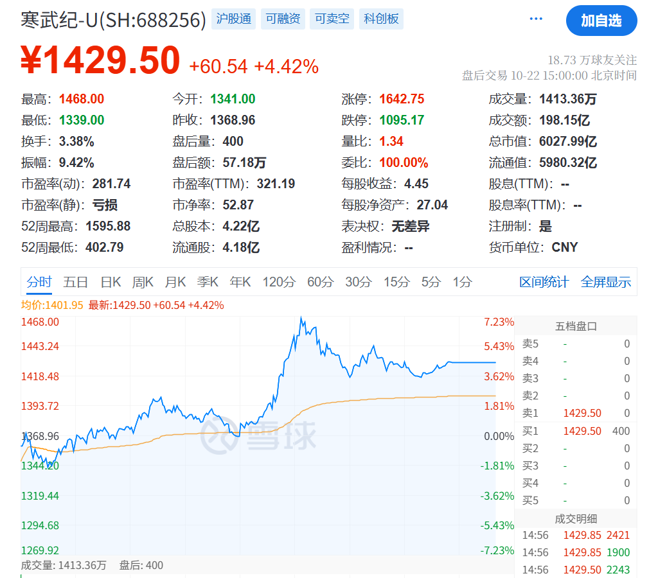Switch to the 年K chart tab
This screenshot has width=667, height=578.
240,282
